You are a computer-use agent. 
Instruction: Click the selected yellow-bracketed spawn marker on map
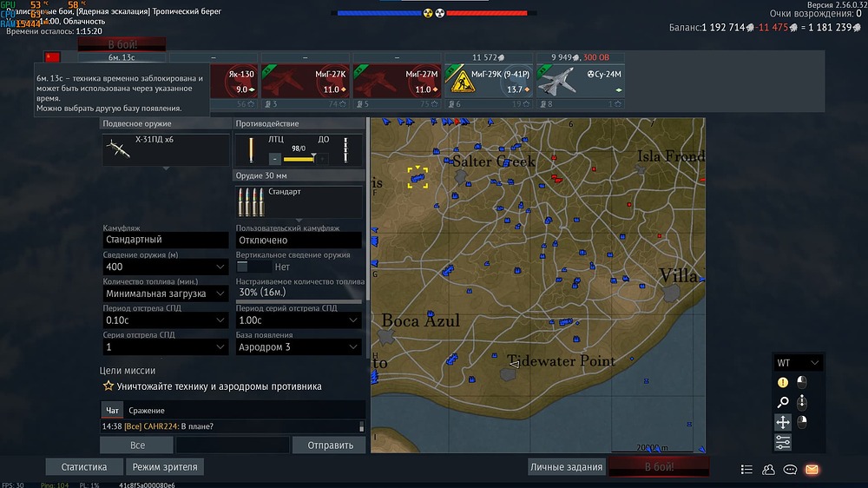click(x=418, y=177)
